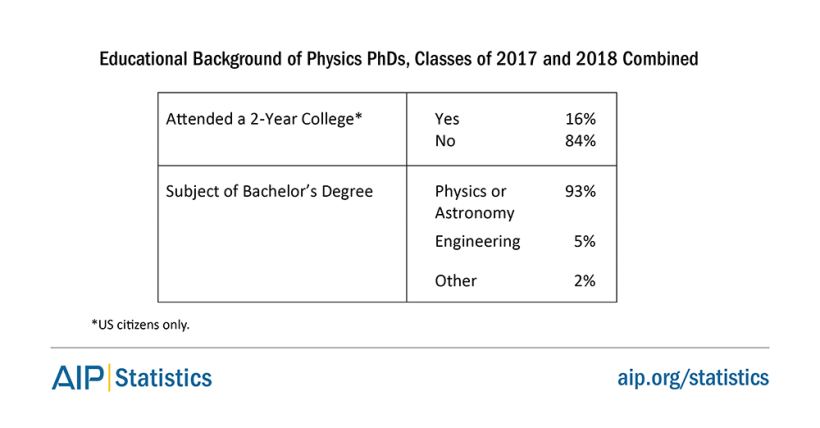The height and width of the screenshot is (428, 820).
Task: Select the "No" response label
Action: pos(445,141)
